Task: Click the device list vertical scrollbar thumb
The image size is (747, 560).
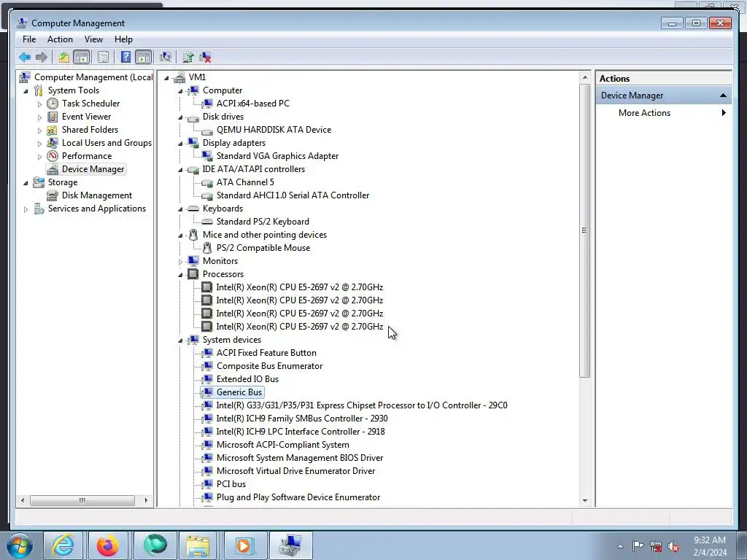Action: click(585, 230)
